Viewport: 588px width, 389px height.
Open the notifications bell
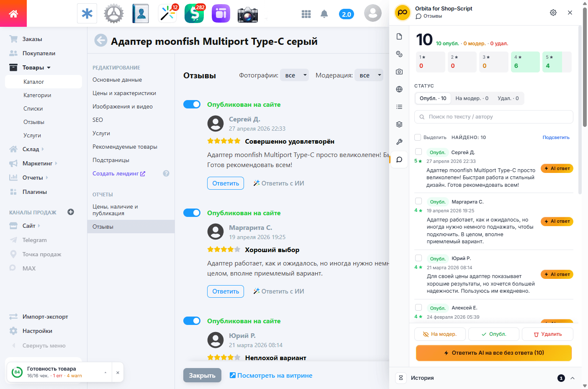(x=324, y=14)
